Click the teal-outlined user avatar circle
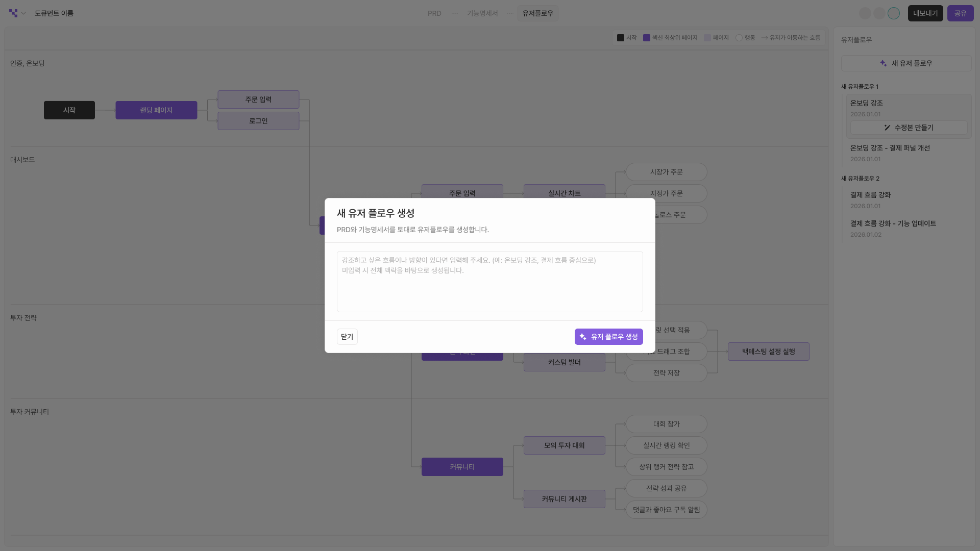 [893, 13]
